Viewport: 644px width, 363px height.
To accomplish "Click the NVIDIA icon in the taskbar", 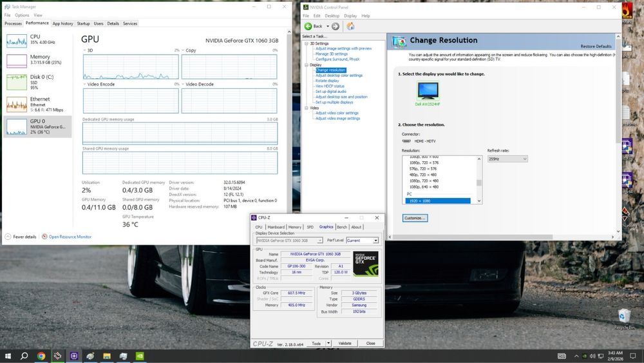I will (140, 356).
